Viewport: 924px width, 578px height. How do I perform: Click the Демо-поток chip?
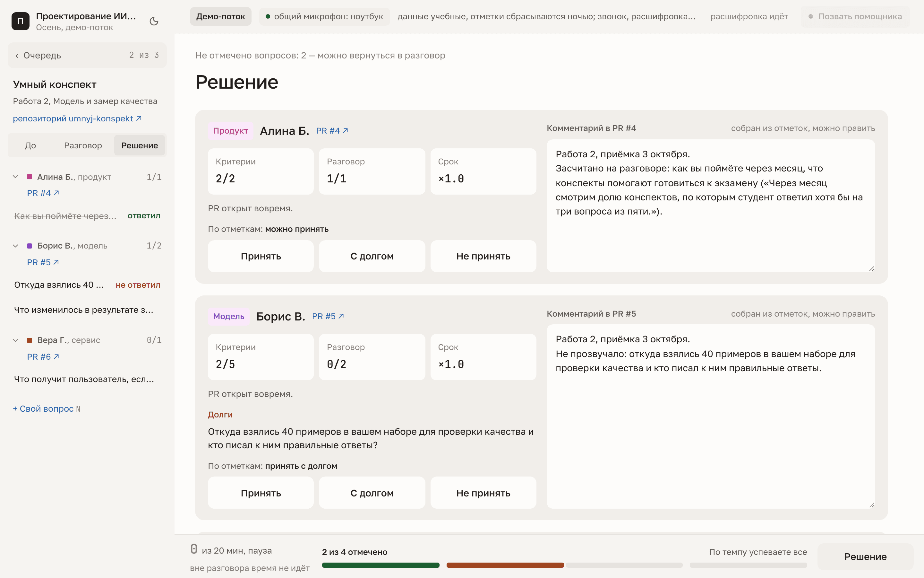tap(221, 16)
